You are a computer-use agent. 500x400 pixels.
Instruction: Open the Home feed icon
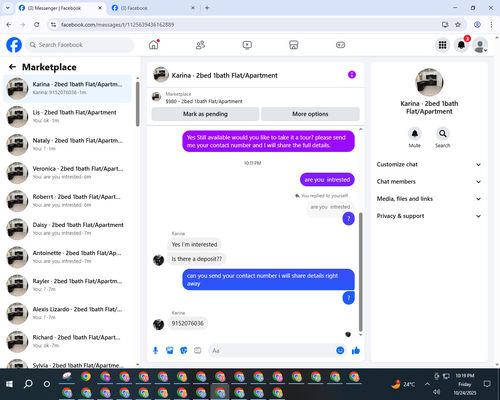tap(154, 45)
